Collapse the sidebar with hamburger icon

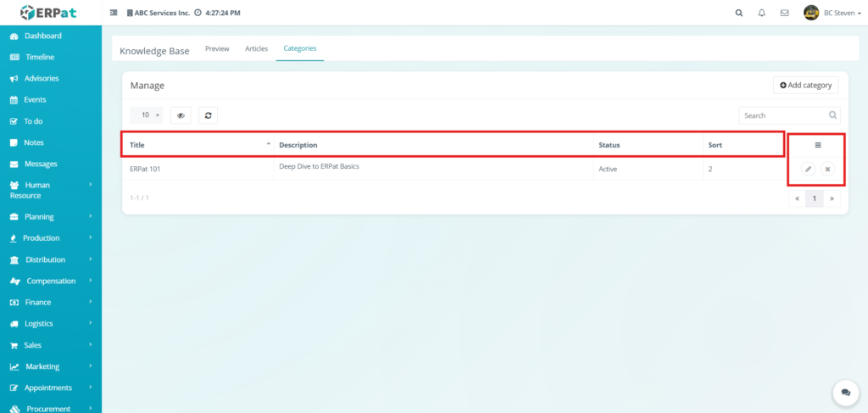coord(114,13)
